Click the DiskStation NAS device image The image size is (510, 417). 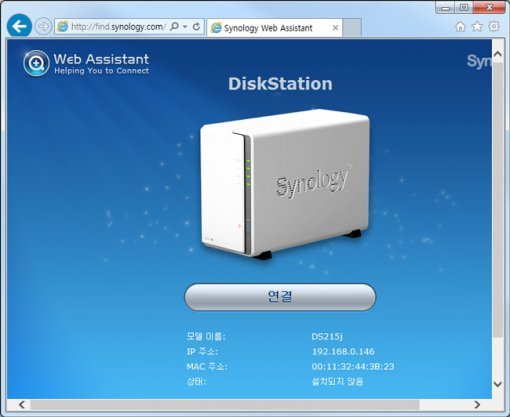pos(285,183)
